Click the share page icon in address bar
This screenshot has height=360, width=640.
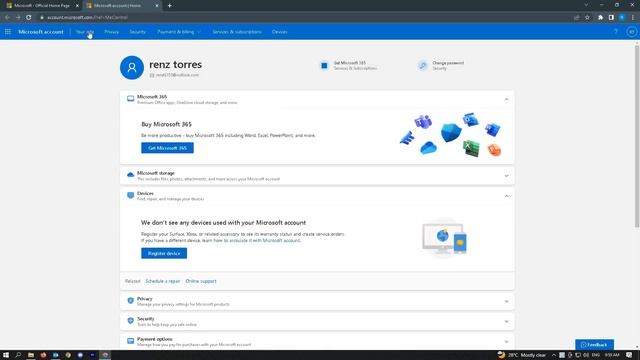[x=576, y=18]
